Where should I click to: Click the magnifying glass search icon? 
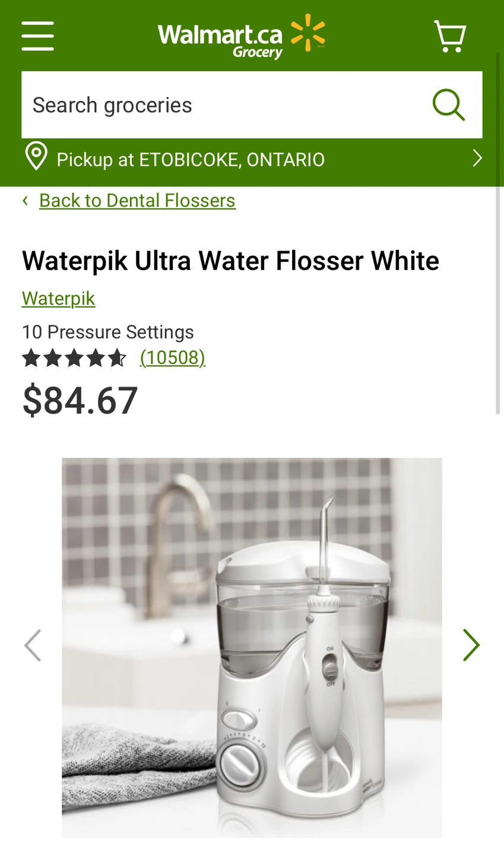coord(448,105)
